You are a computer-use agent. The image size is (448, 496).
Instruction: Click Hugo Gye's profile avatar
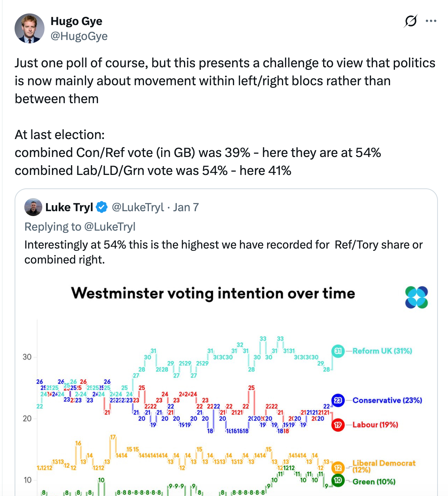pos(30,28)
